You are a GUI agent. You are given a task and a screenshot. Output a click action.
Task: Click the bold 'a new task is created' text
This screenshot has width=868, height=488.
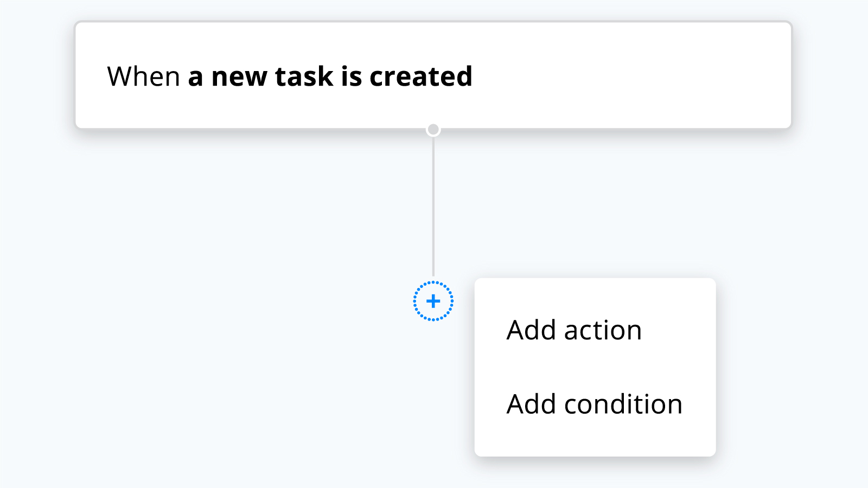[x=330, y=76]
